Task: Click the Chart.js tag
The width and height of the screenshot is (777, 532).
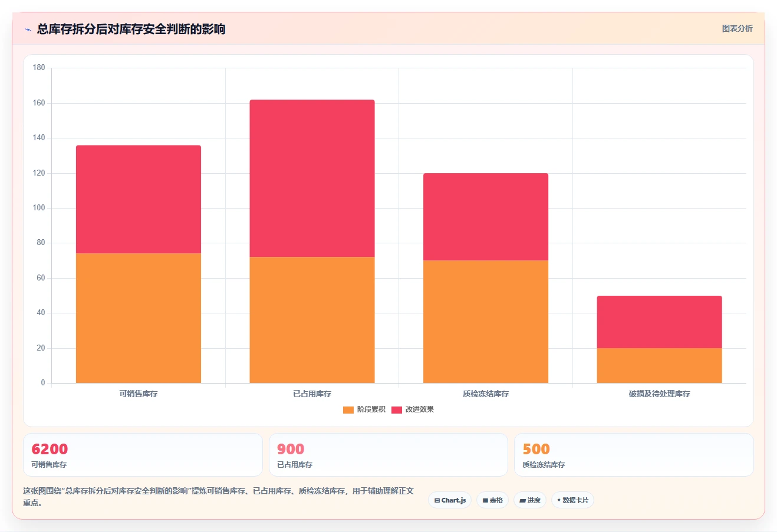Action: point(450,500)
